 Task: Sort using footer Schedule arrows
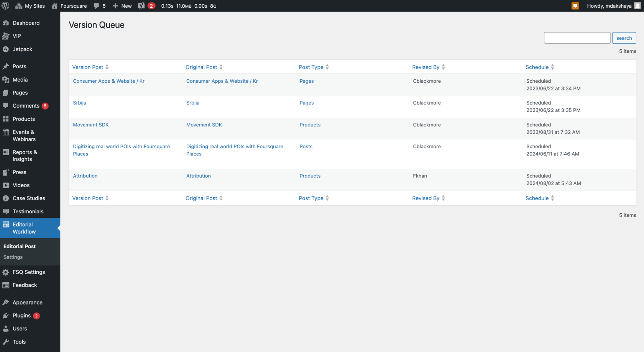[x=552, y=198]
